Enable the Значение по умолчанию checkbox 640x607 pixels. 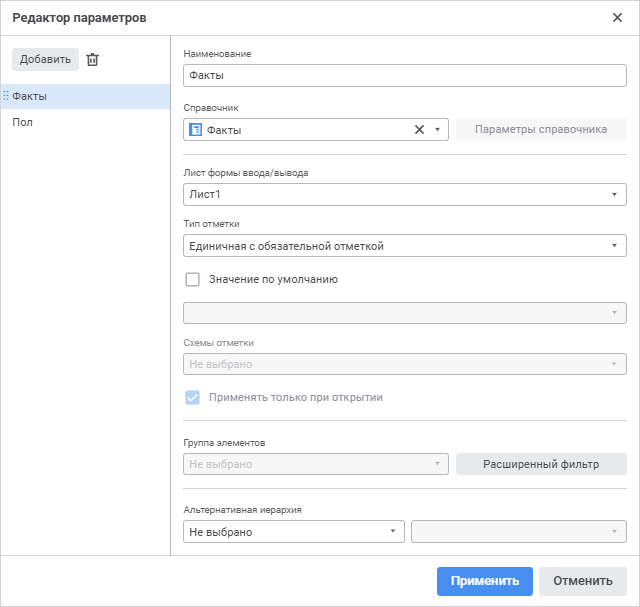click(x=193, y=280)
